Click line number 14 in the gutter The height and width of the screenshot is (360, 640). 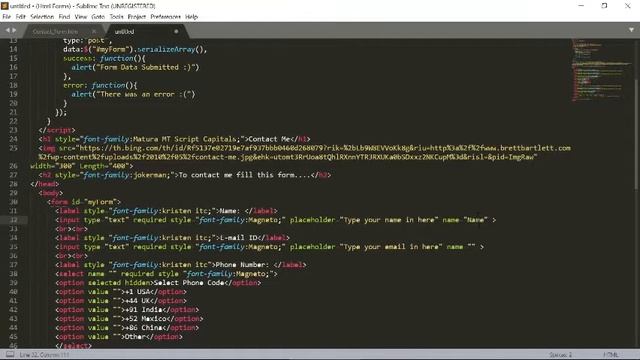[13, 49]
